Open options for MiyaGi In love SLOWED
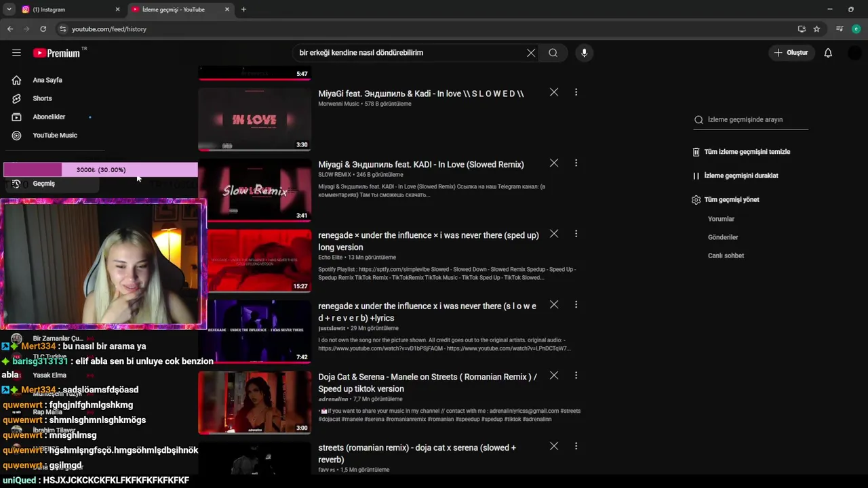This screenshot has width=868, height=488. [576, 92]
